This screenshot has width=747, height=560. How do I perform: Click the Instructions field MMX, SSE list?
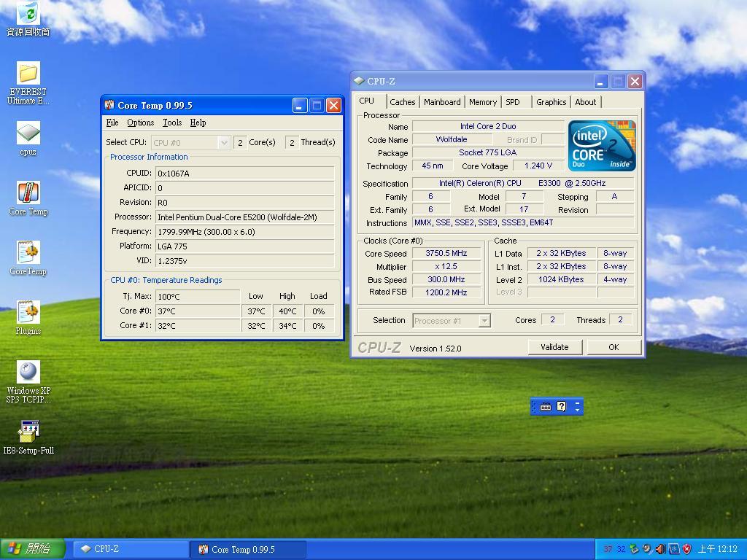[522, 222]
